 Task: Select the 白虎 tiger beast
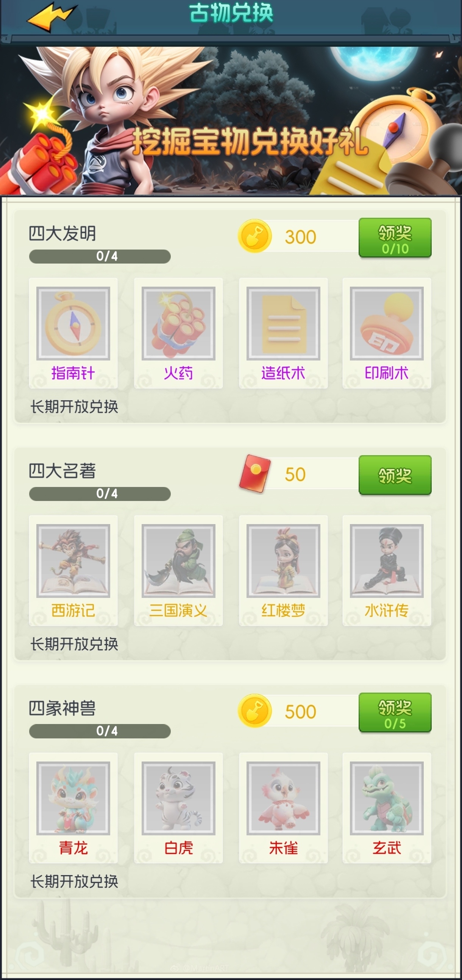pos(178,808)
